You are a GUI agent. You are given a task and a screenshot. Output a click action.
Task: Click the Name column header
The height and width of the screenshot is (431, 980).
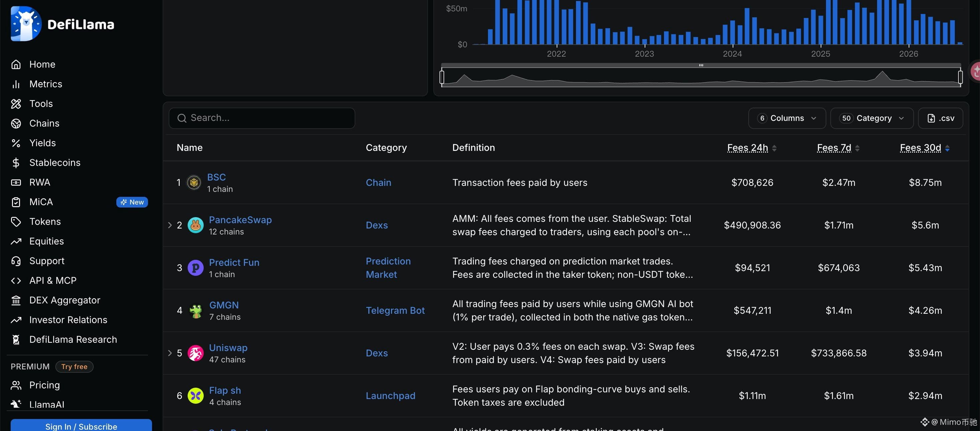click(189, 148)
